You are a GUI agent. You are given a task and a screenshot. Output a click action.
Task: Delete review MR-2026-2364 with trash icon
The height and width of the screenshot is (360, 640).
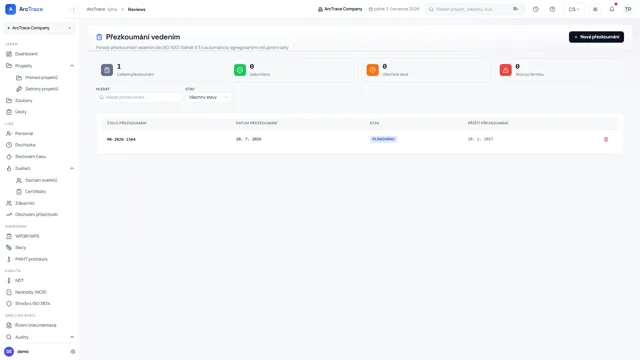606,139
